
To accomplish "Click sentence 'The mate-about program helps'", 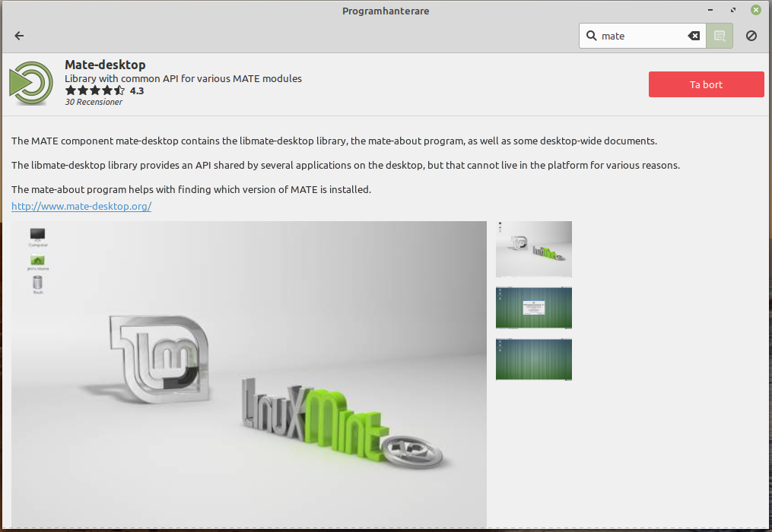I will tap(191, 189).
